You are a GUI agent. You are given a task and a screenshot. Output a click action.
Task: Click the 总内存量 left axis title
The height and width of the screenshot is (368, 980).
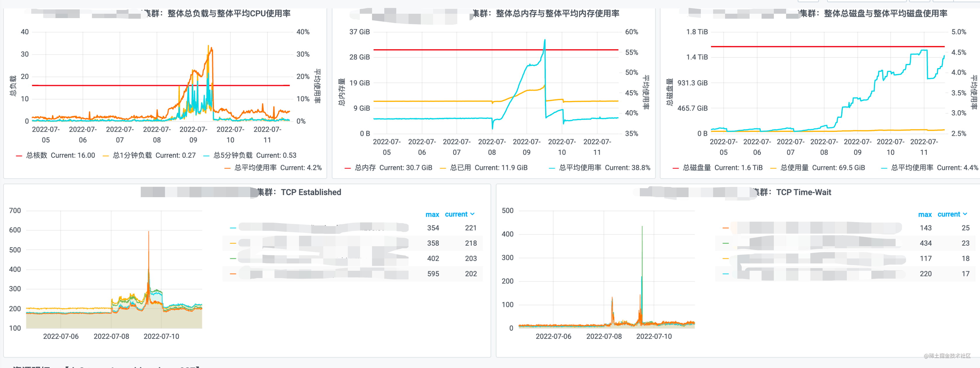coord(342,92)
